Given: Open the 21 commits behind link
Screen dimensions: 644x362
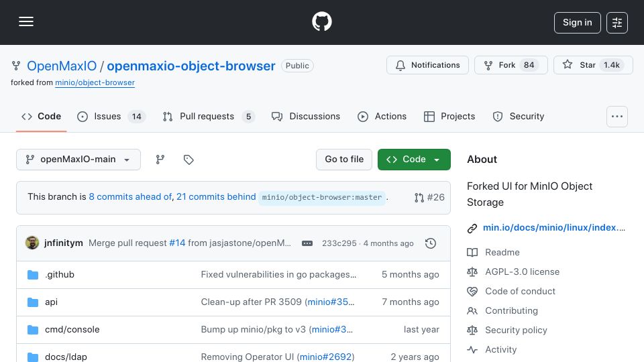Looking at the screenshot, I should (x=216, y=196).
